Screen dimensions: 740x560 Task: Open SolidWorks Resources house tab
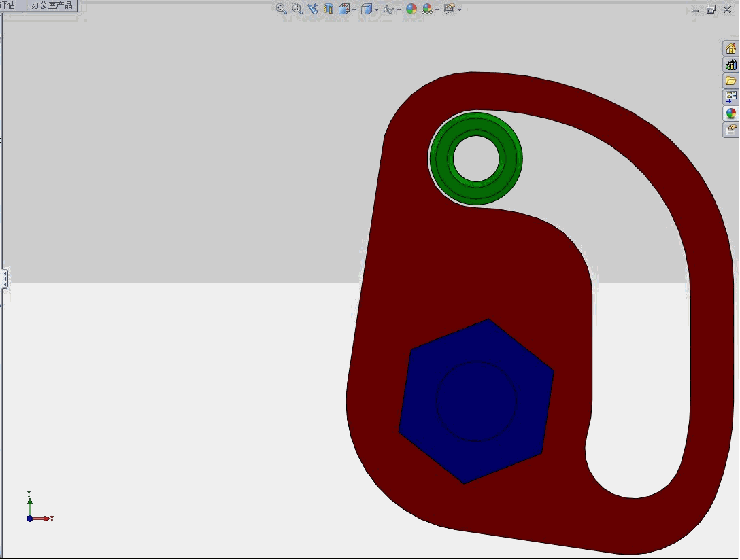coord(730,48)
